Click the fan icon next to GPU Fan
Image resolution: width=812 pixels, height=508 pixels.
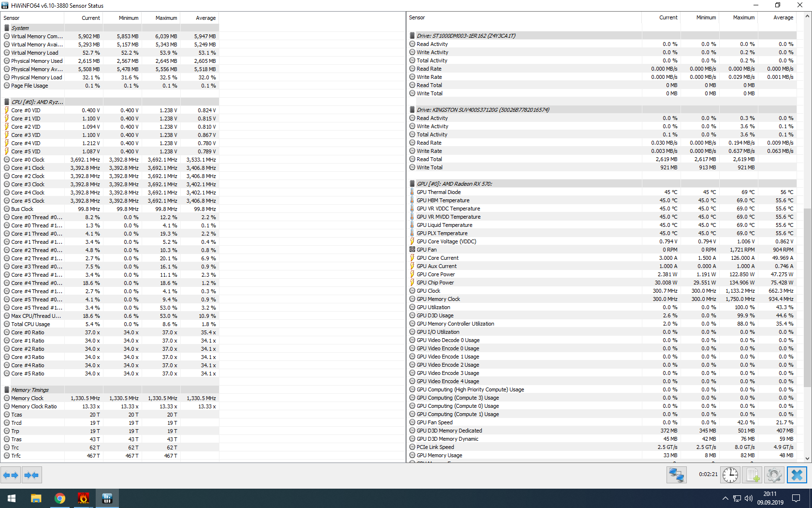[412, 250]
